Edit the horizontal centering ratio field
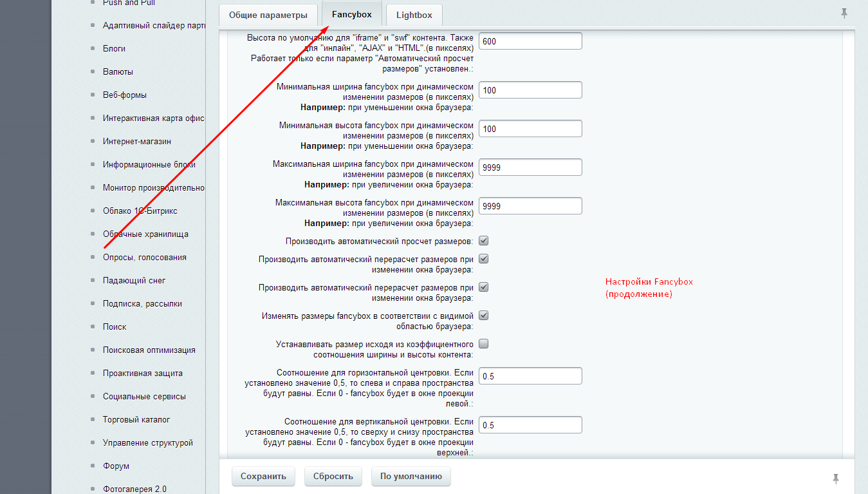This screenshot has height=494, width=868. point(530,376)
